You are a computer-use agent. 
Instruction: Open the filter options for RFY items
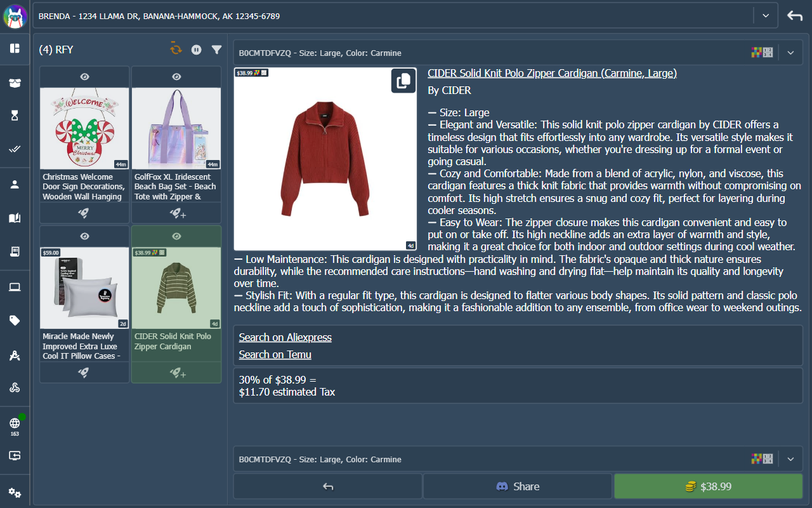click(216, 49)
